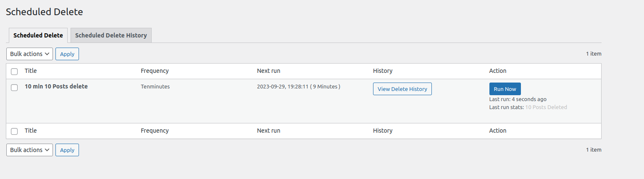Switch to the Scheduled Delete tab
The width and height of the screenshot is (644, 179).
pyautogui.click(x=38, y=35)
